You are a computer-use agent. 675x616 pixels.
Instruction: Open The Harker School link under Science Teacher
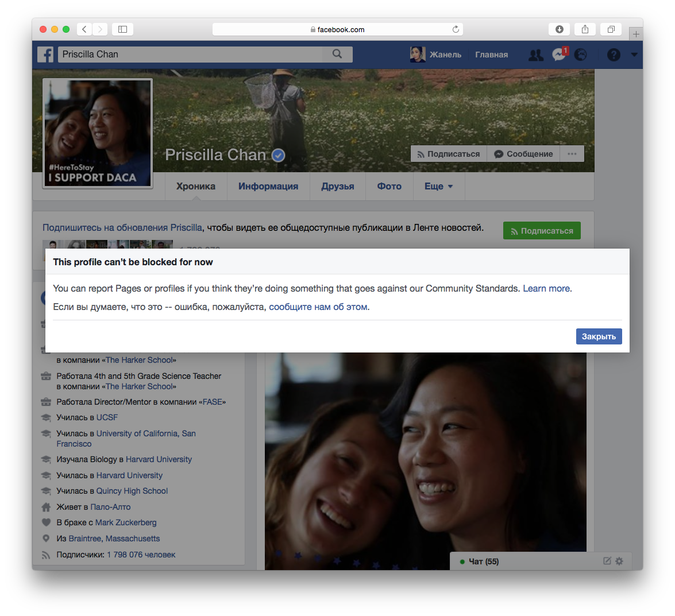[139, 387]
